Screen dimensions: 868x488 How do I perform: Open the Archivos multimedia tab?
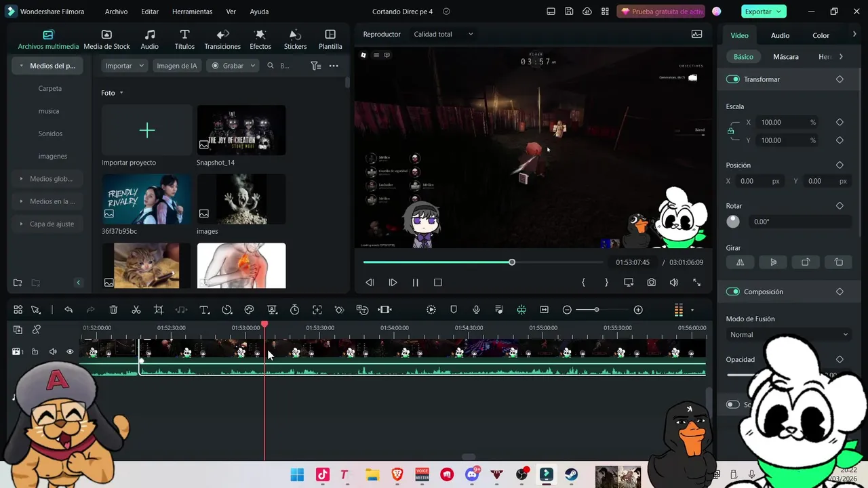click(x=48, y=40)
